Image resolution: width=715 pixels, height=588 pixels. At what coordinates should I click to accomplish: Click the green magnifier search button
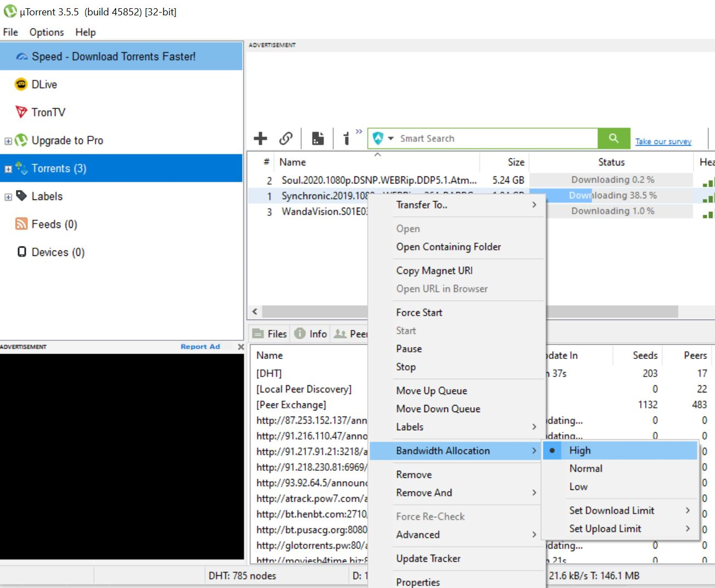[614, 139]
